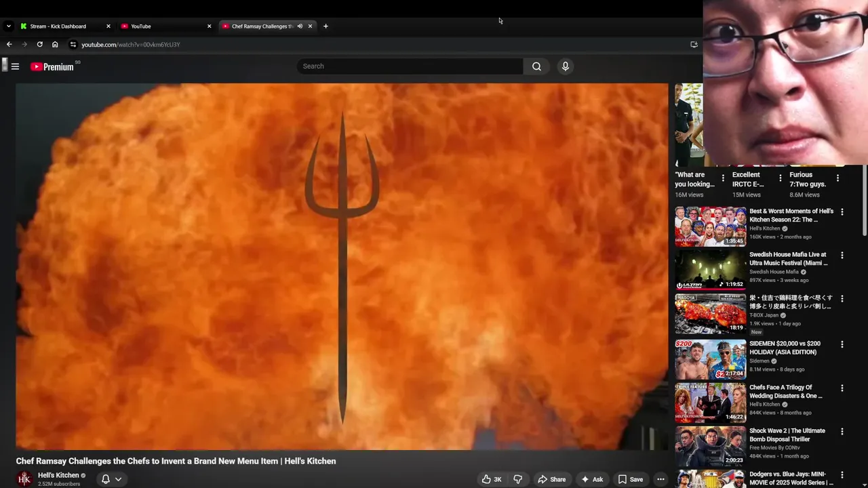This screenshot has height=488, width=868.
Task: Open options menu for Dodgers vs. Blue Jays video
Action: [x=842, y=475]
